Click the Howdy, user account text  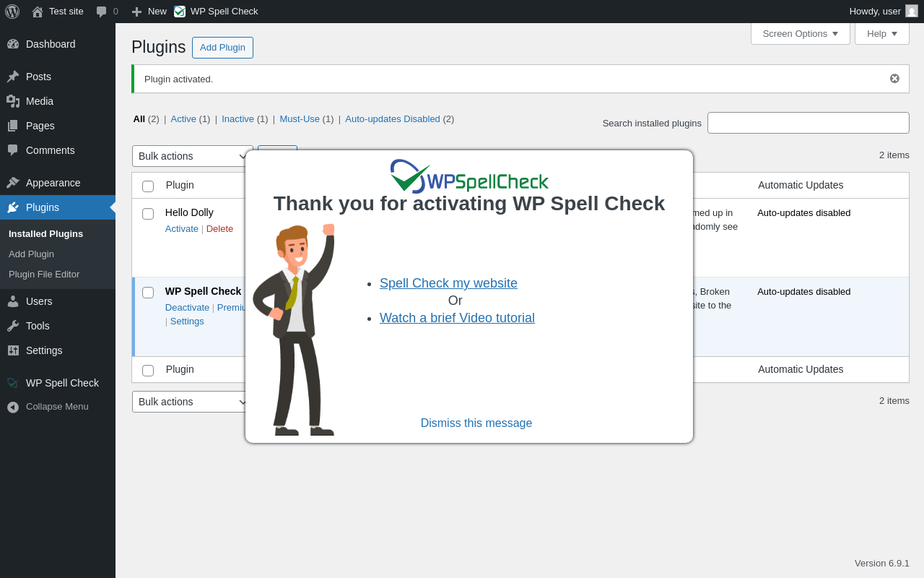coord(875,12)
